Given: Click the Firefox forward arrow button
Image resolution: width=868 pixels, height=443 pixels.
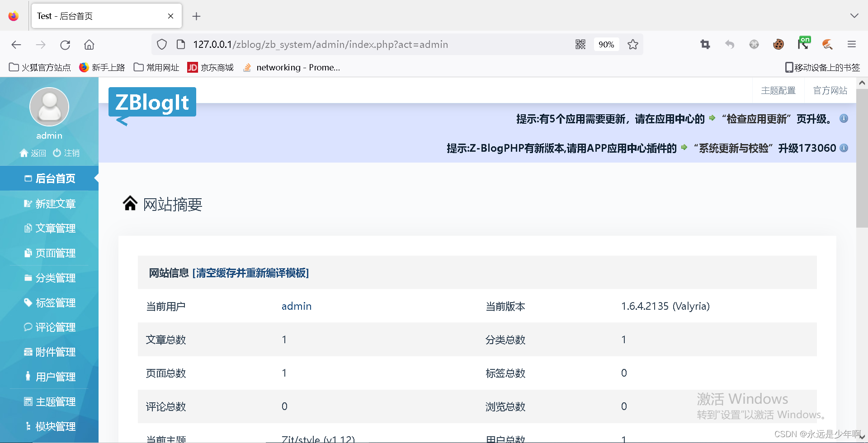Looking at the screenshot, I should point(41,44).
